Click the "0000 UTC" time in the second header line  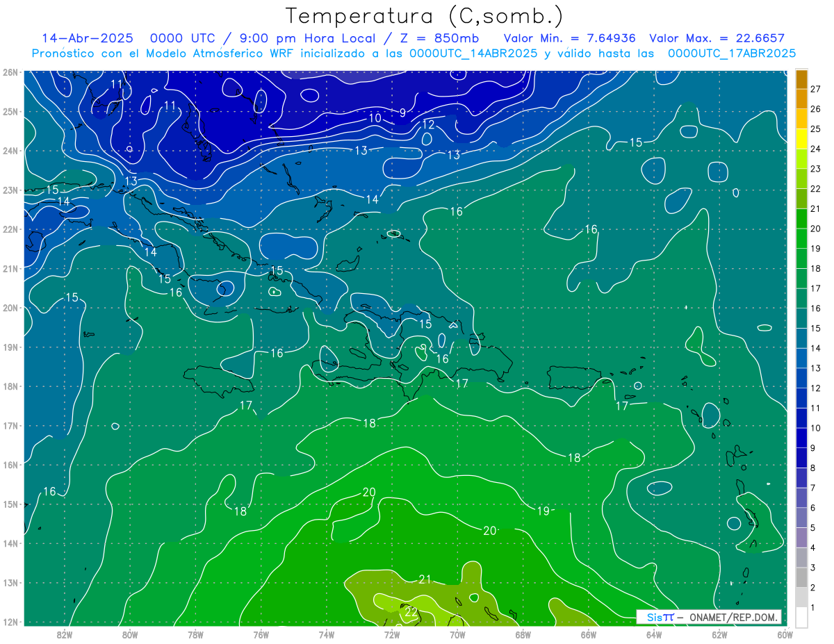182,38
